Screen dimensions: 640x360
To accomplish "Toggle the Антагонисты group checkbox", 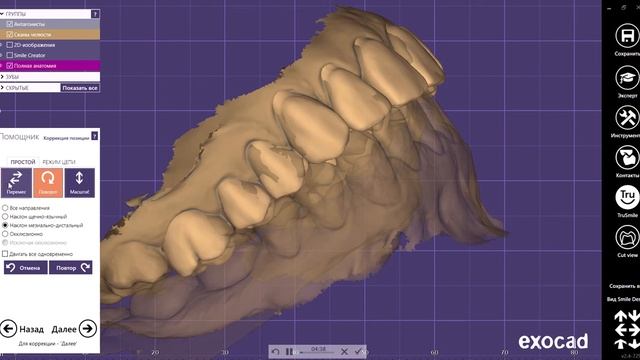I will coord(10,24).
